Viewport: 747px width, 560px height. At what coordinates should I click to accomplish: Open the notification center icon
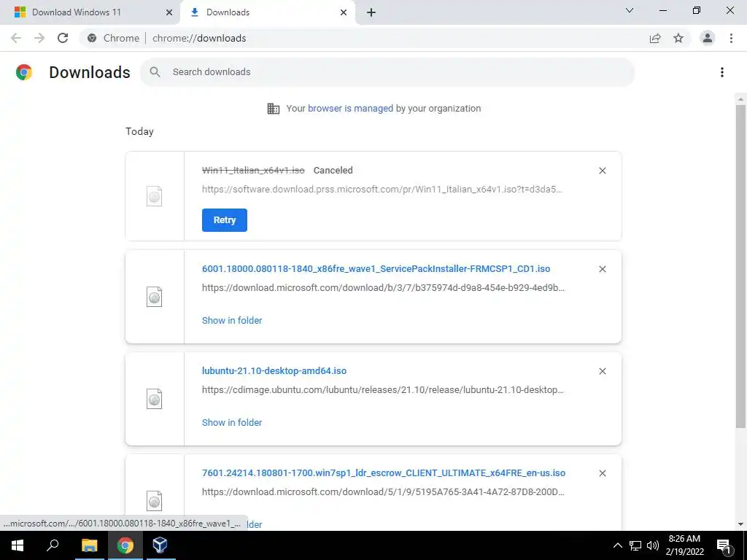pos(724,545)
